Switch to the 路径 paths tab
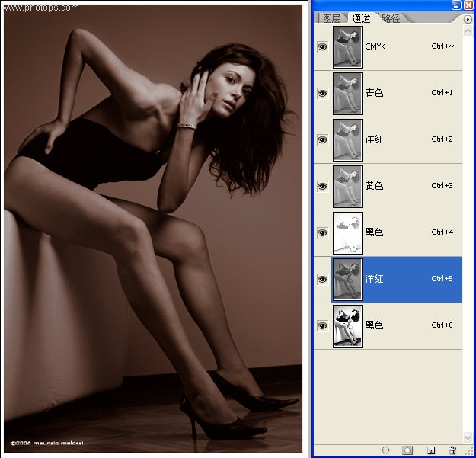Image resolution: width=476 pixels, height=458 pixels. coord(391,18)
